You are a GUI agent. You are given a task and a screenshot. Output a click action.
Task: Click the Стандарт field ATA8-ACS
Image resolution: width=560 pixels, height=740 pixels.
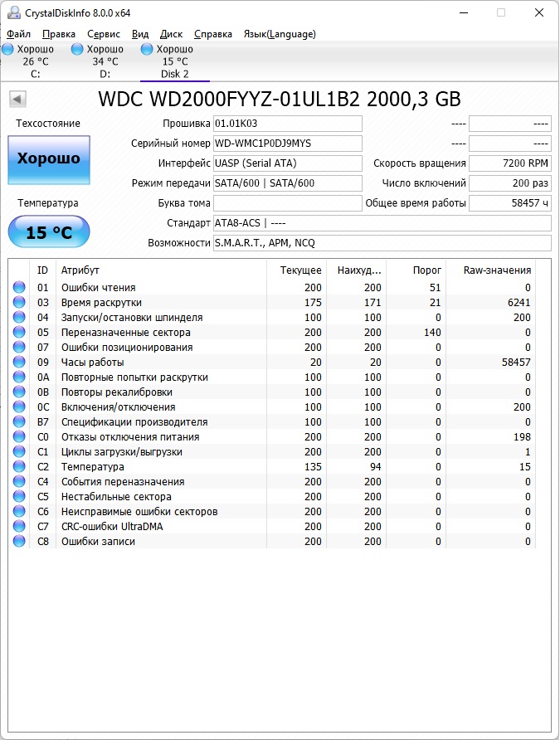click(382, 223)
